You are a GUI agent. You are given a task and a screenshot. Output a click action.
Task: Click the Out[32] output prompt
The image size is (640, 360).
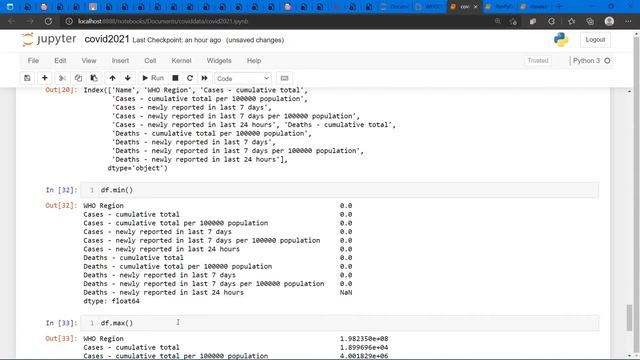tap(61, 205)
